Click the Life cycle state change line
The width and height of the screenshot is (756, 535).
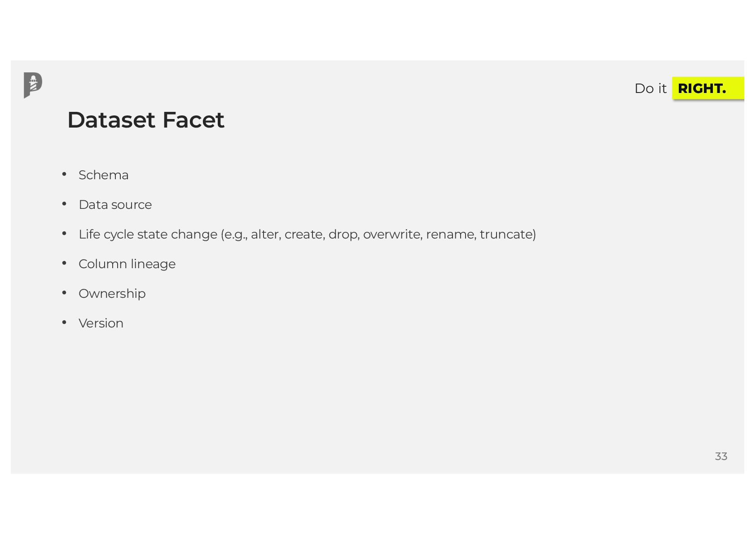307,234
